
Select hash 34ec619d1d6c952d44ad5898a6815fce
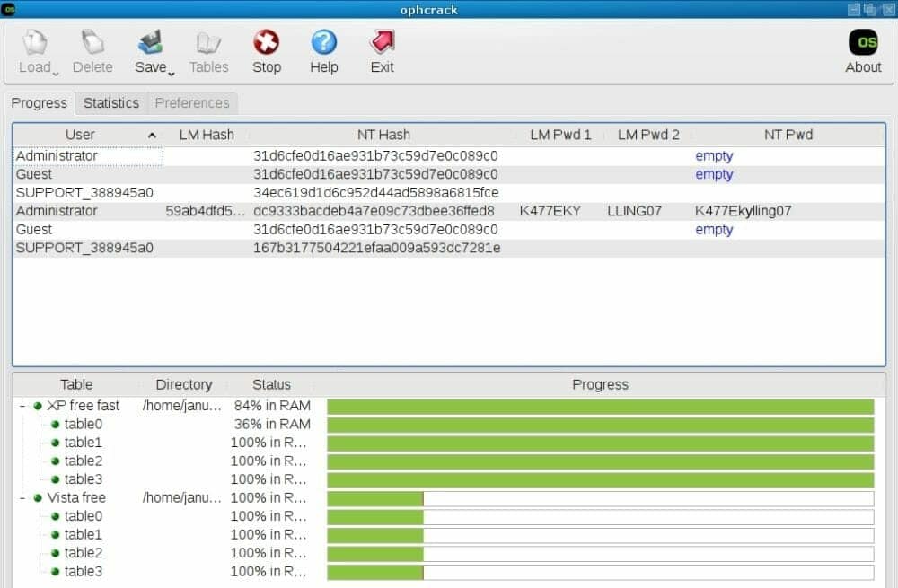(375, 193)
